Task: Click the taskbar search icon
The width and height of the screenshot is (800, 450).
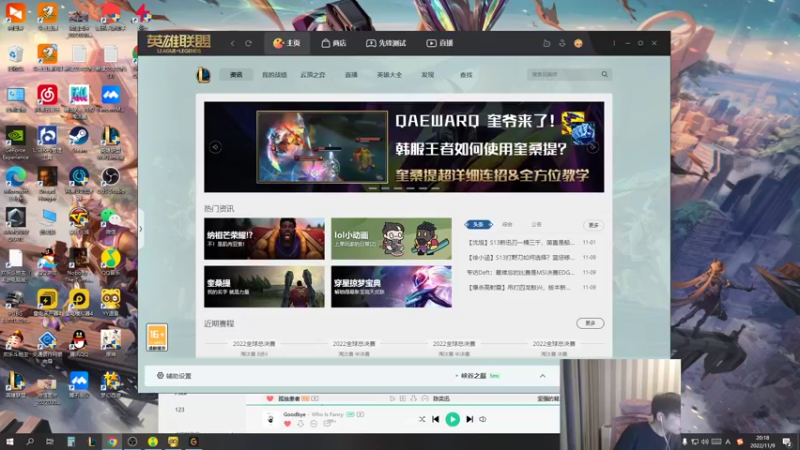Action: click(30, 442)
